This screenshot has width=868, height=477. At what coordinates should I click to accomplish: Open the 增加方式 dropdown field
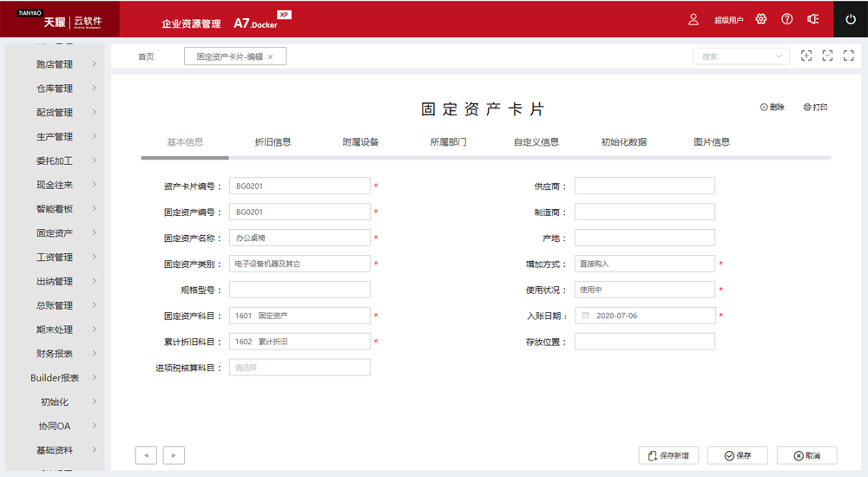[644, 264]
